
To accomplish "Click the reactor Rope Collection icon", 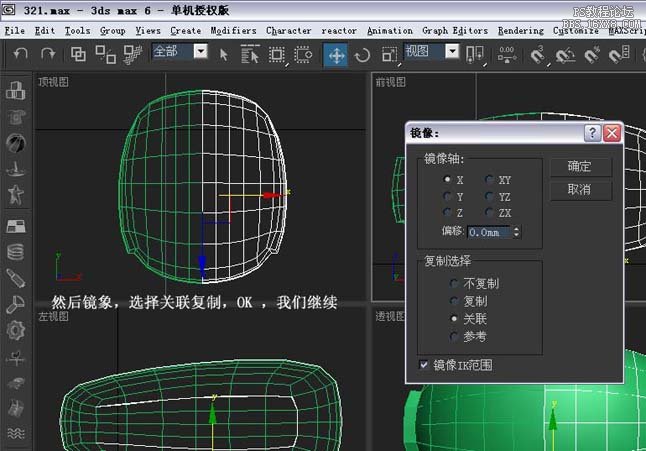I will click(x=16, y=169).
